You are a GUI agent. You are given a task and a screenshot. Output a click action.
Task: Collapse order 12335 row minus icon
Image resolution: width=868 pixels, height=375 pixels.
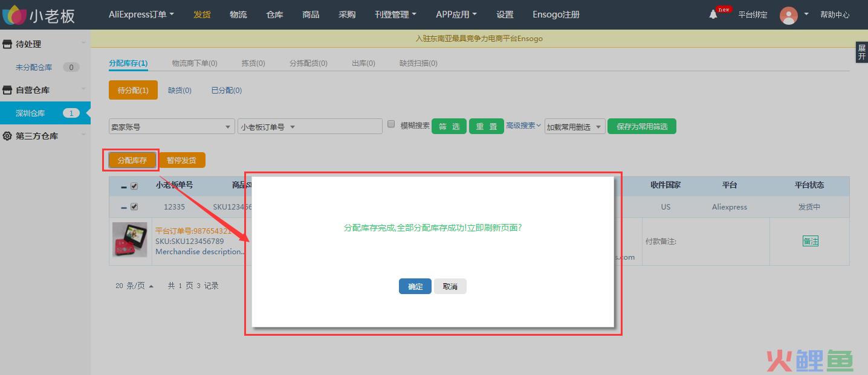click(124, 207)
